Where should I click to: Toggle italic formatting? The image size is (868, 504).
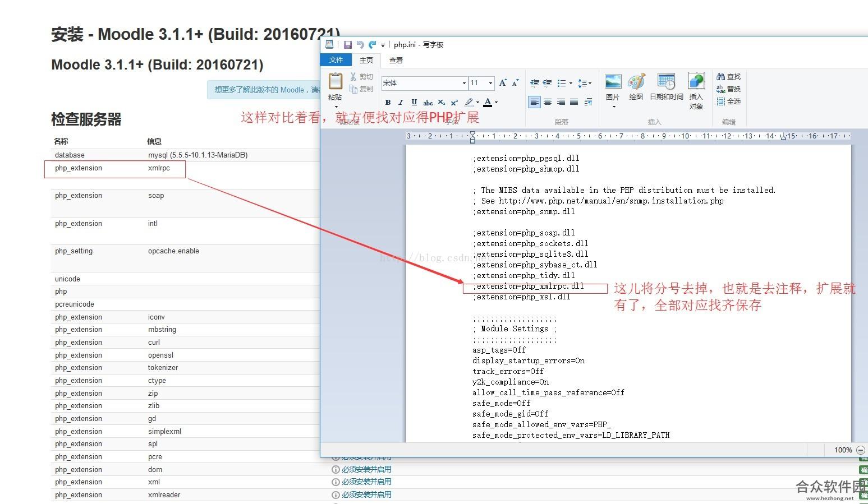click(x=401, y=102)
